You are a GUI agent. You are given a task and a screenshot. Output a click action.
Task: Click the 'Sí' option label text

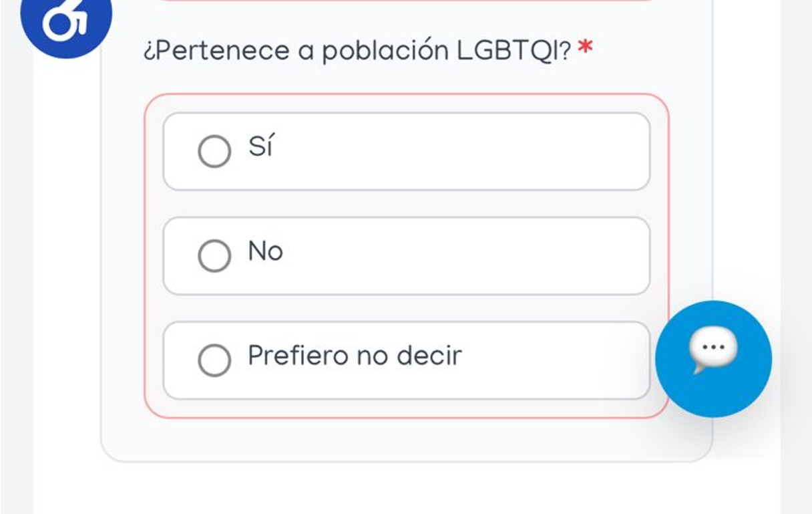(x=260, y=147)
